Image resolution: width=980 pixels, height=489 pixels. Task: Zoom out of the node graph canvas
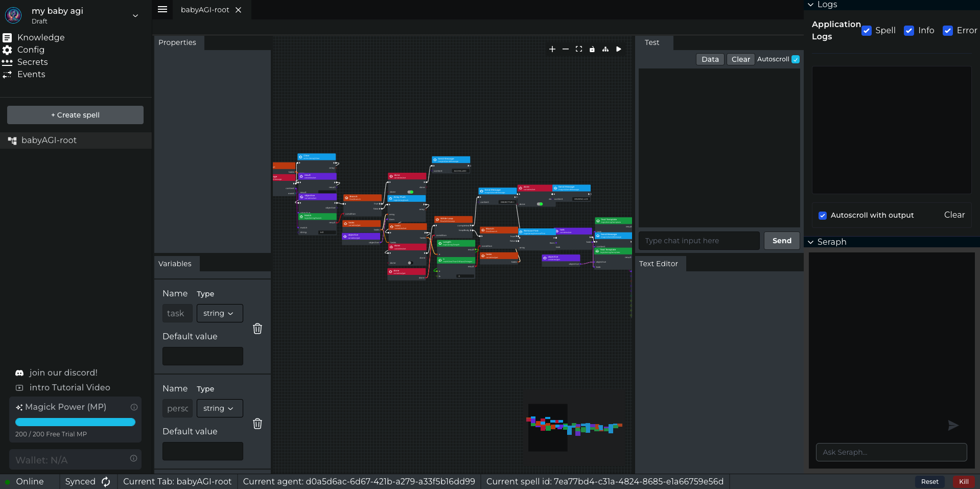point(565,49)
